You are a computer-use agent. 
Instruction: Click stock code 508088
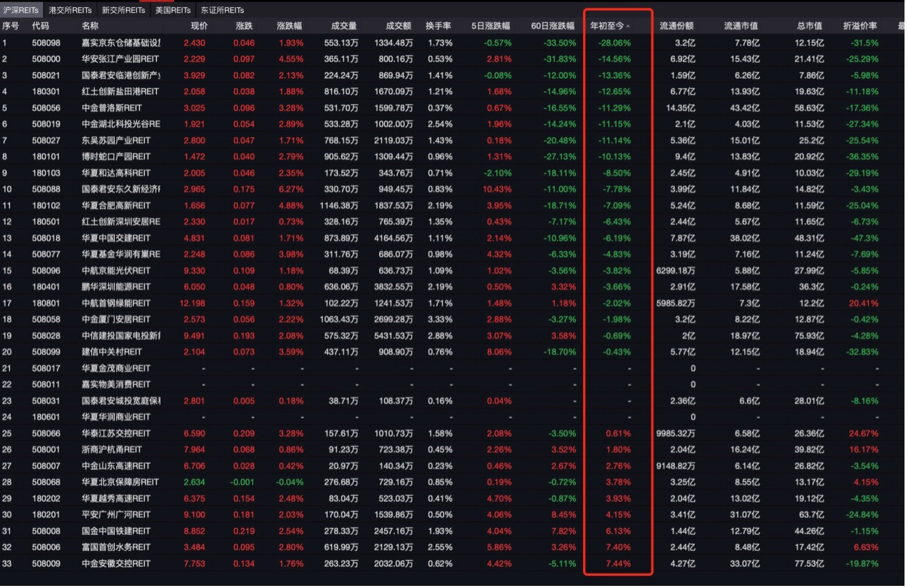(46, 190)
